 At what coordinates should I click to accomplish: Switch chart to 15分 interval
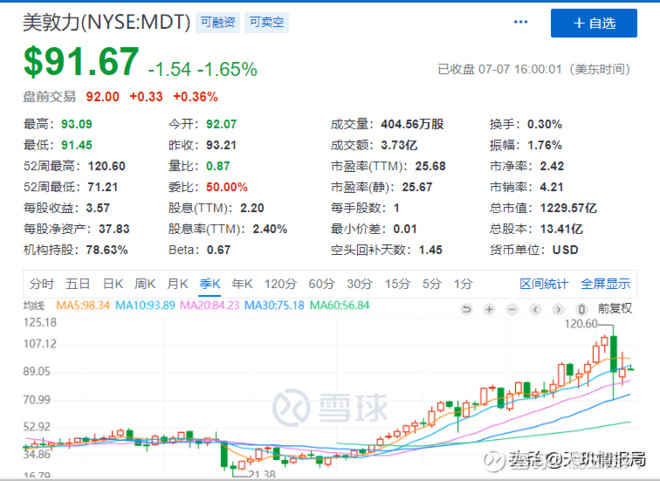[x=397, y=284]
